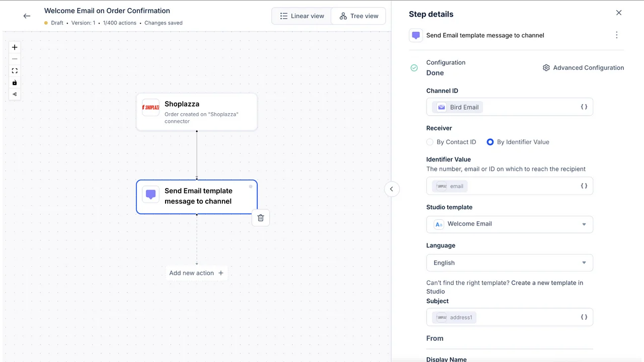
Task: Click the share icon in the canvas toolbar
Action: (14, 94)
